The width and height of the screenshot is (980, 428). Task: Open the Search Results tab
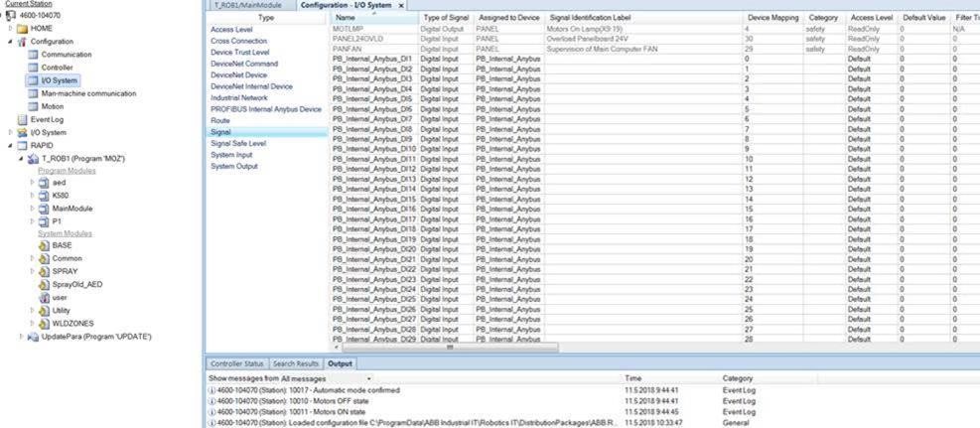tap(296, 363)
